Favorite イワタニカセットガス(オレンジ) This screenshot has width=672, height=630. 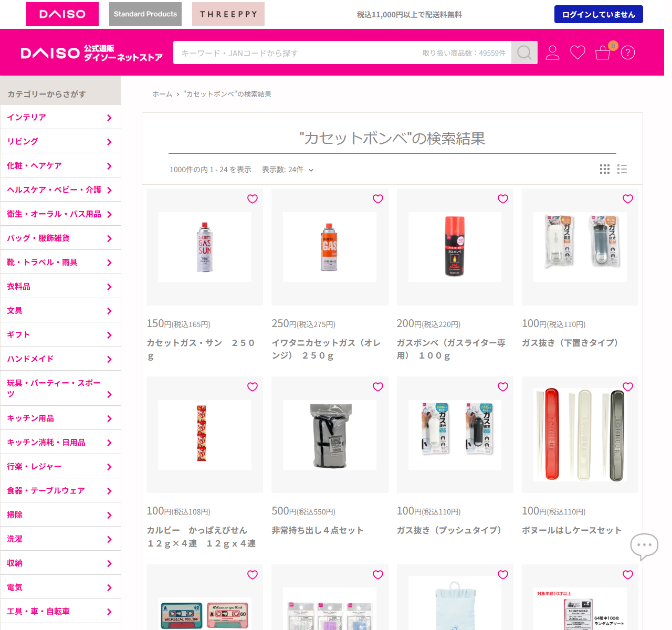tap(378, 199)
